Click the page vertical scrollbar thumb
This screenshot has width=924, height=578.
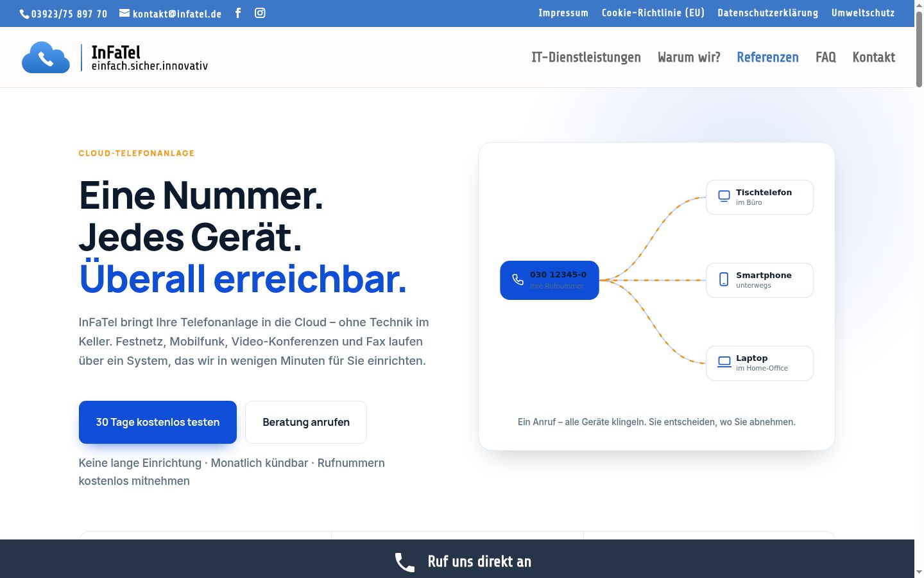tap(919, 48)
